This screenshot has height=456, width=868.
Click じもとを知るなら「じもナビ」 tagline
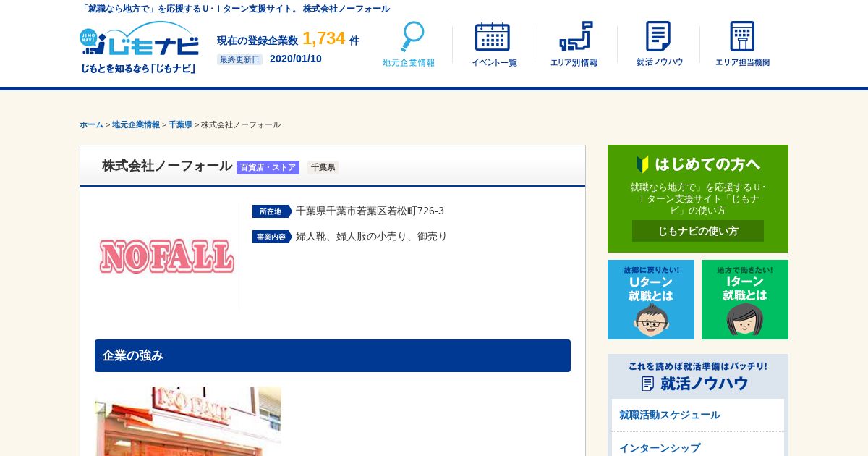pos(139,69)
